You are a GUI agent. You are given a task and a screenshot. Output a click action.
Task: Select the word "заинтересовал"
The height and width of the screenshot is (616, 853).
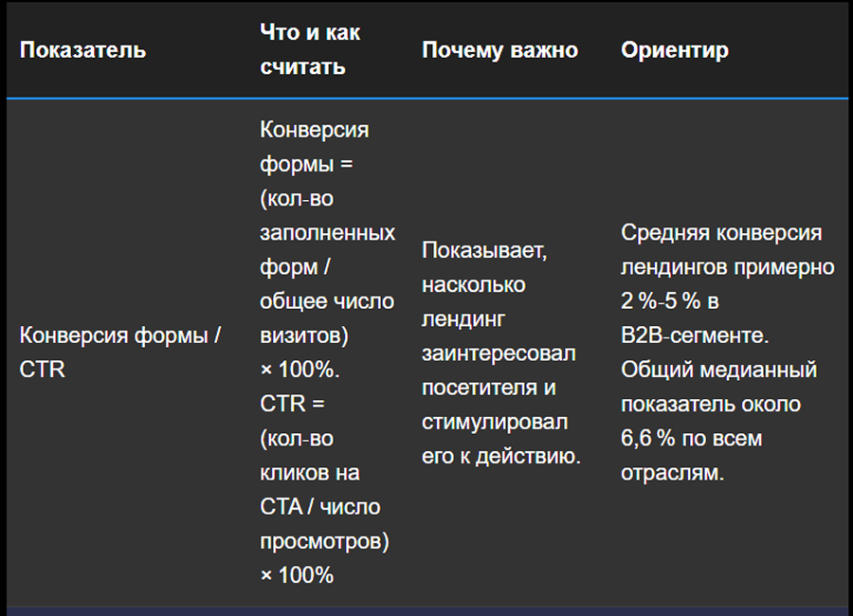[x=499, y=353]
